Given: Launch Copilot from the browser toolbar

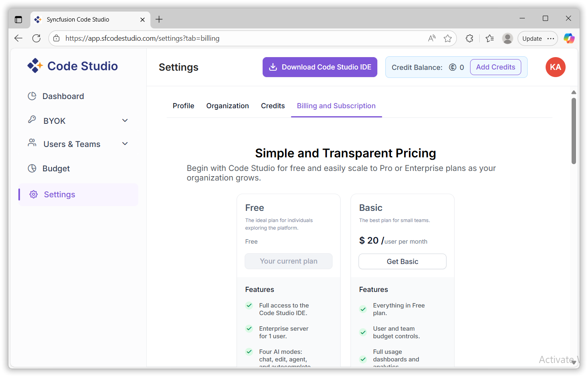Looking at the screenshot, I should pos(569,38).
